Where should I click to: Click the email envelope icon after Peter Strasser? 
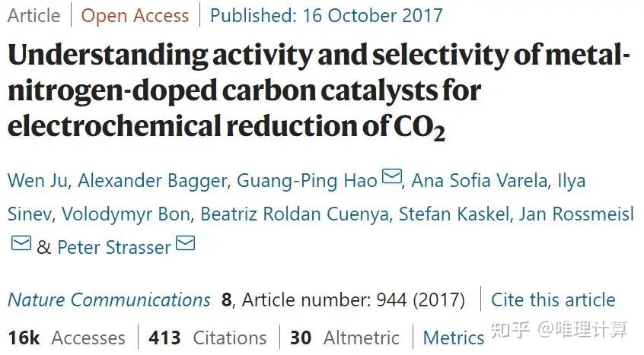click(x=186, y=243)
